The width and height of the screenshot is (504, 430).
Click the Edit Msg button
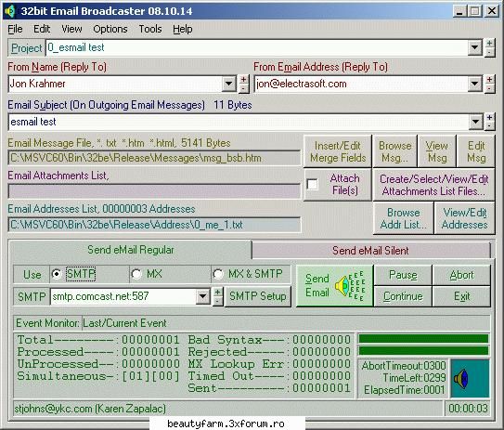(x=476, y=151)
